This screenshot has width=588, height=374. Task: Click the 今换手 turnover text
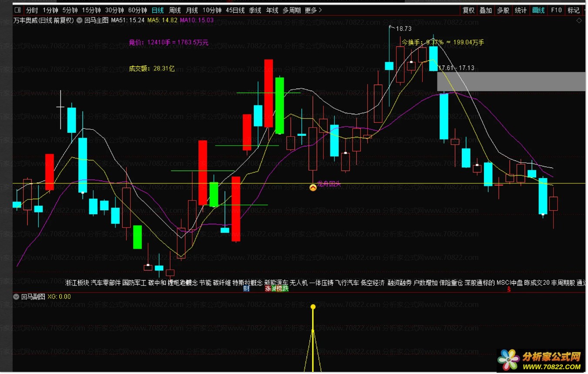point(443,42)
